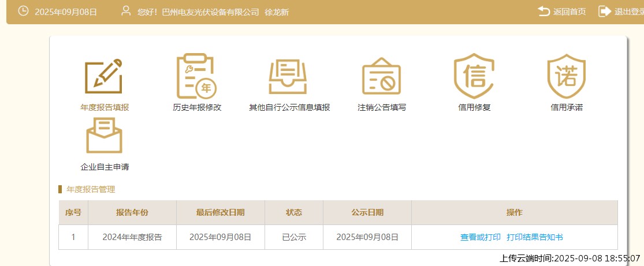Viewport: 644px width, 266px height.
Task: Click row number 1 cell
Action: [73, 237]
